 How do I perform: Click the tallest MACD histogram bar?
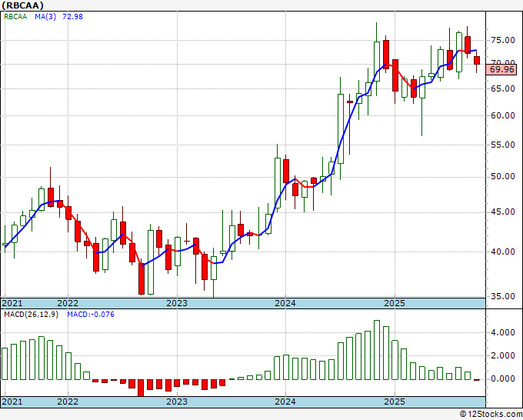click(x=377, y=349)
